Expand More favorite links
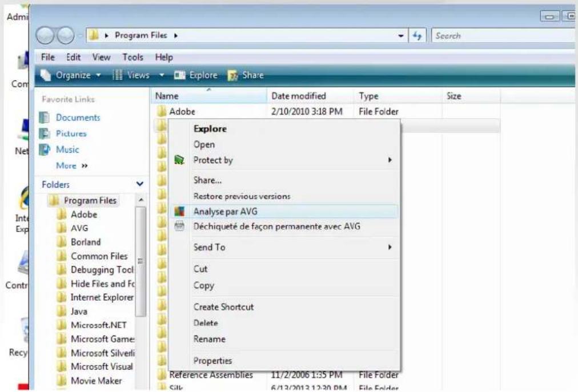This screenshot has width=578, height=392. [72, 166]
